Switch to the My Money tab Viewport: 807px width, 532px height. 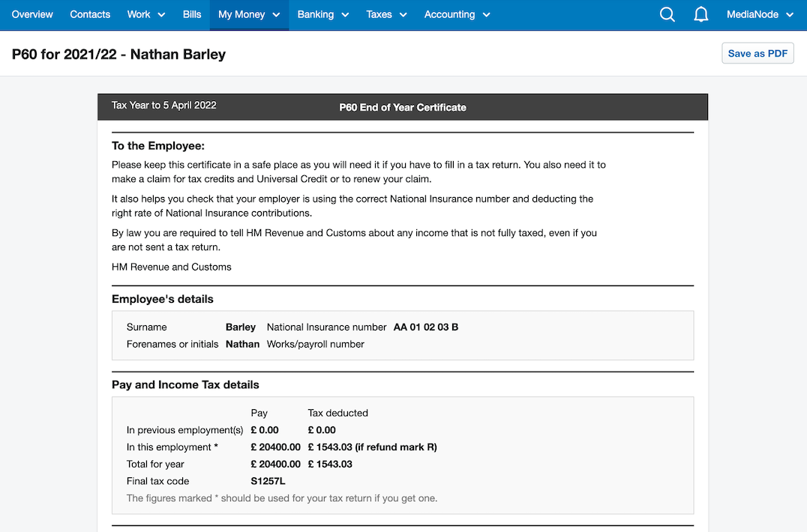(241, 14)
